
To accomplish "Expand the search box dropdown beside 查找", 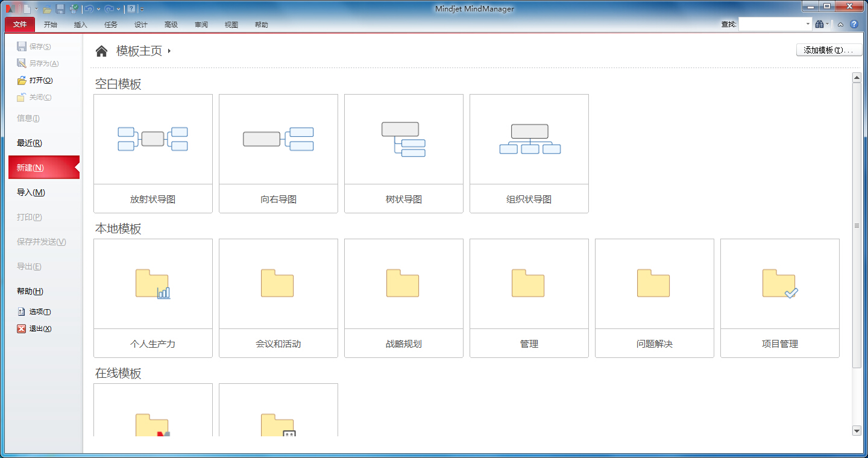I will pos(809,24).
